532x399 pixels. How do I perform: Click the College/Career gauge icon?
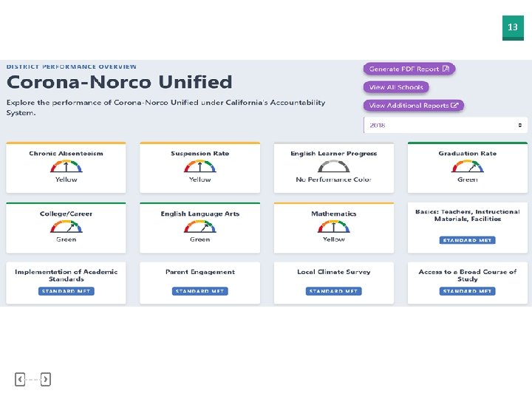tap(66, 226)
